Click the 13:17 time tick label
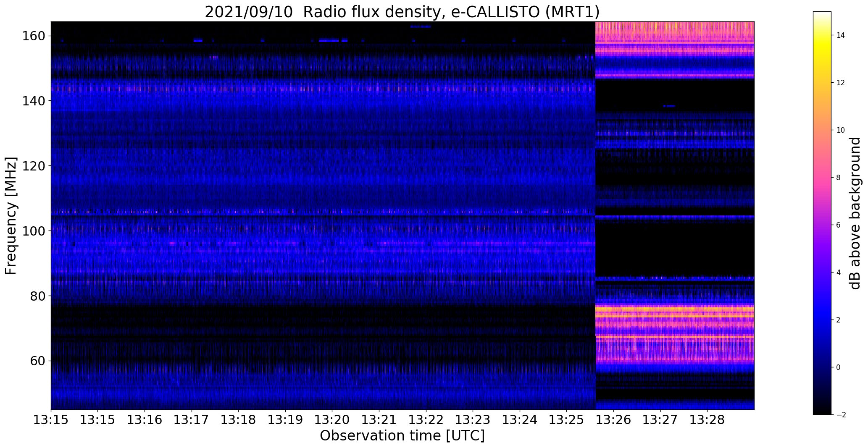This screenshot has height=448, width=868. (x=192, y=420)
